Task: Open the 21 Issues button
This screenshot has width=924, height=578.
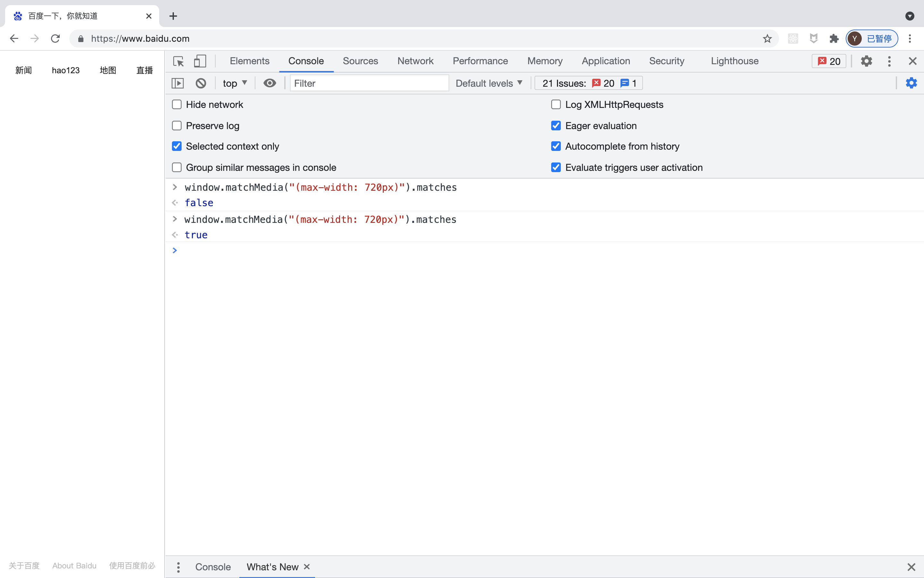Action: [588, 83]
